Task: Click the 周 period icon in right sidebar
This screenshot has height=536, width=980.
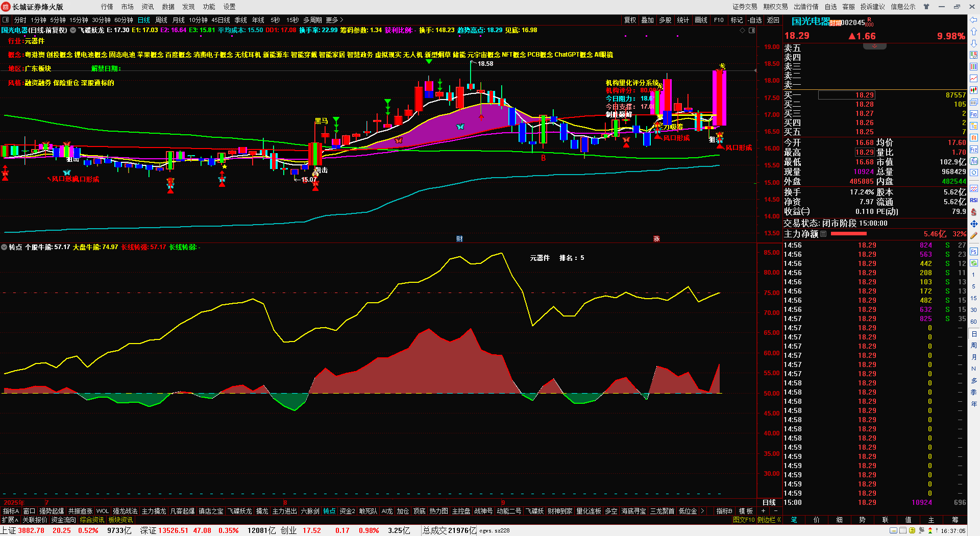Action: point(974,346)
